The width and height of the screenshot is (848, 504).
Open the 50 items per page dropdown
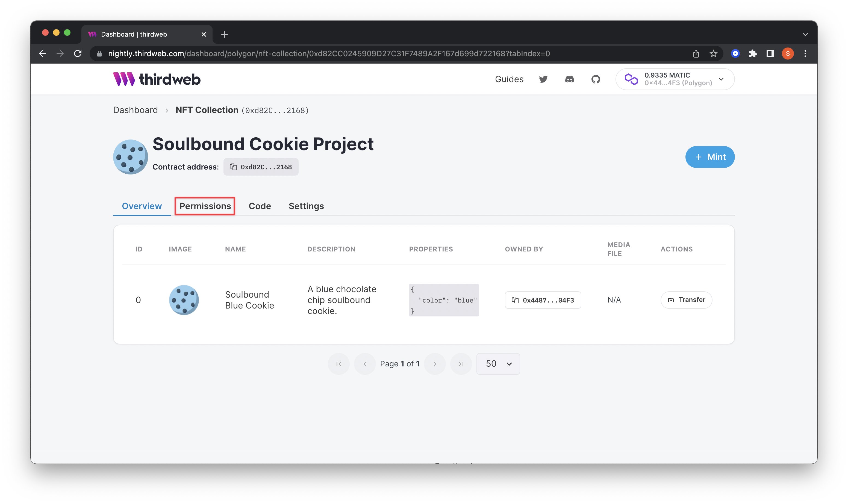point(498,364)
